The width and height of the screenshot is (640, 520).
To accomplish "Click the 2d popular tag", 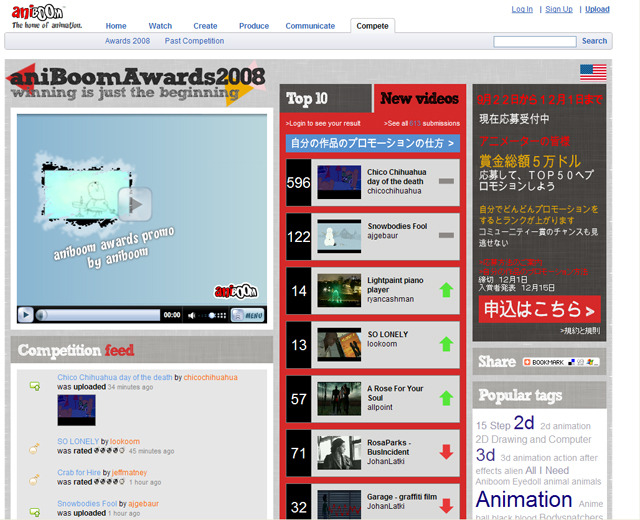I will pyautogui.click(x=524, y=423).
